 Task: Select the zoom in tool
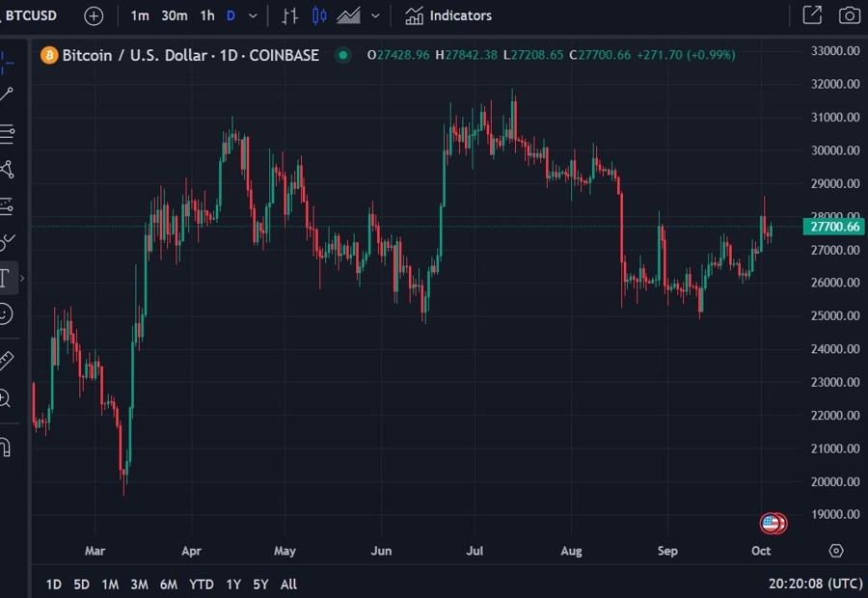[x=5, y=398]
